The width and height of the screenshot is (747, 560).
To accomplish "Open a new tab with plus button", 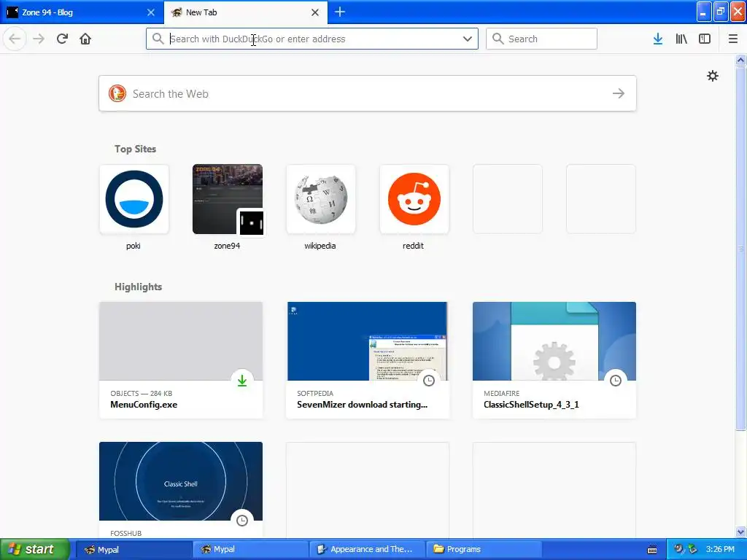I will click(x=340, y=12).
